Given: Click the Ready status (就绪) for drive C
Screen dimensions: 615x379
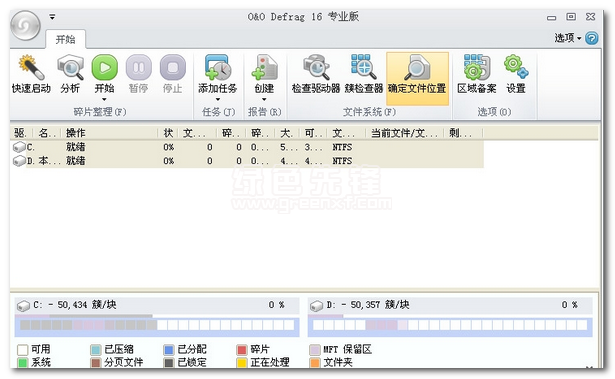Looking at the screenshot, I should click(x=76, y=147).
